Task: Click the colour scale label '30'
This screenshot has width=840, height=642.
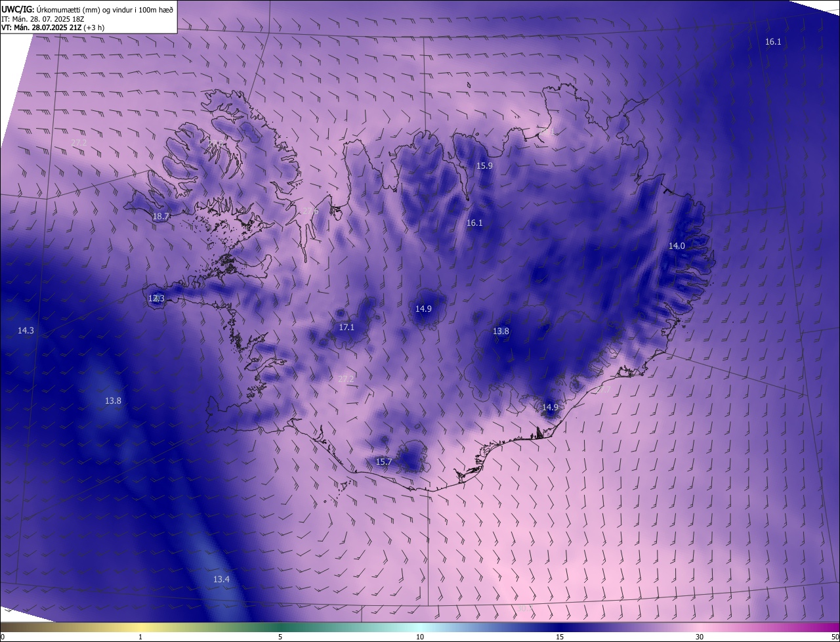Action: (700, 637)
